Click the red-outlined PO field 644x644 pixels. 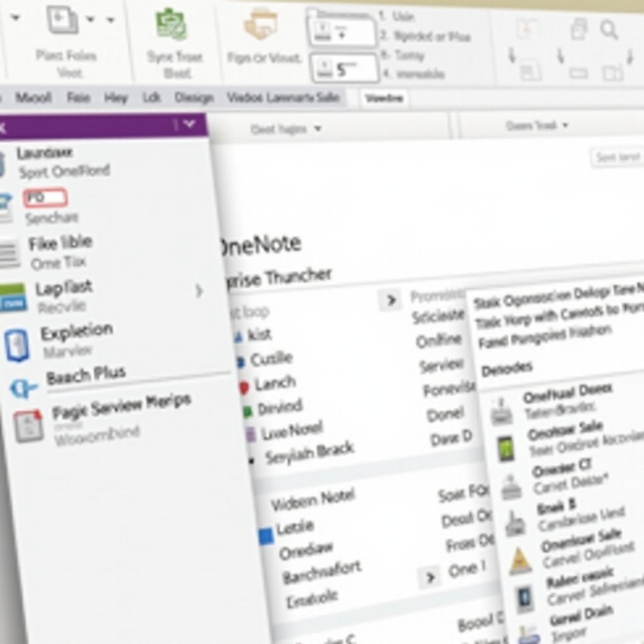pos(45,197)
